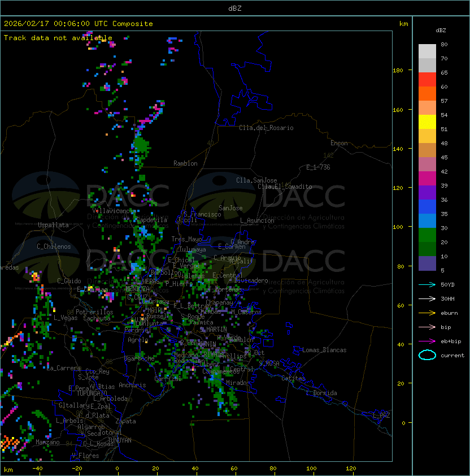Click the 'Potrerillos' map label
The image size is (470, 476).
94,312
